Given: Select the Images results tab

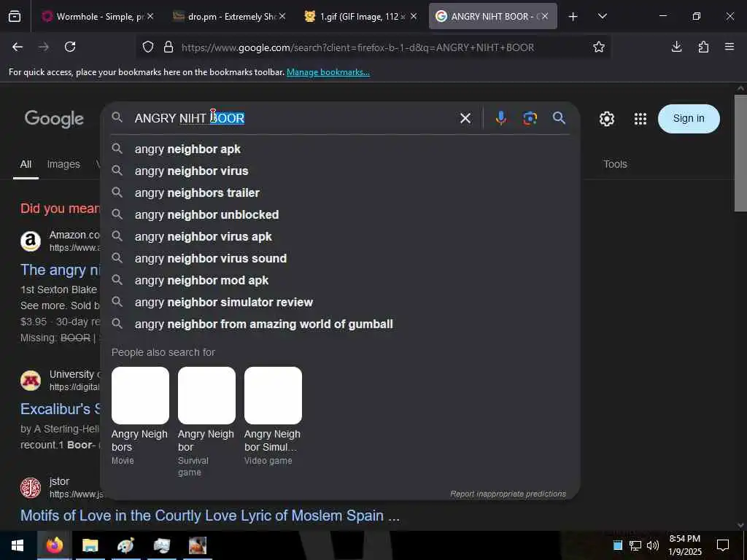Looking at the screenshot, I should [x=64, y=164].
